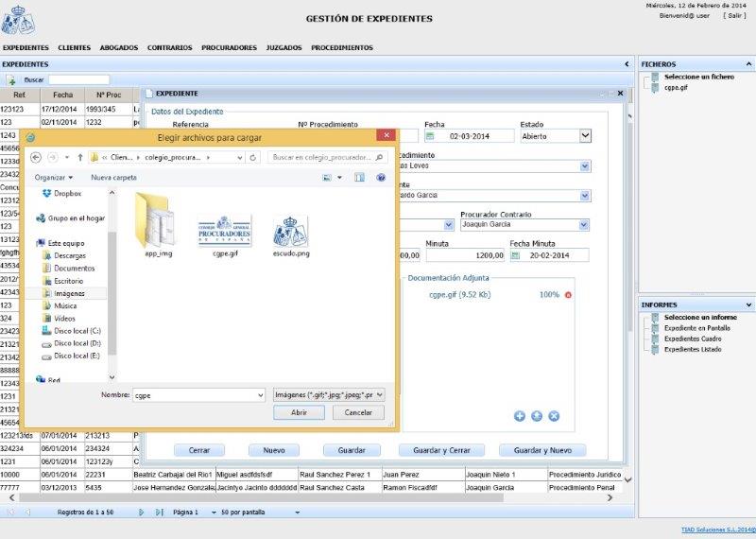Open the Procuradores menu
This screenshot has height=539, width=756.
[x=229, y=47]
